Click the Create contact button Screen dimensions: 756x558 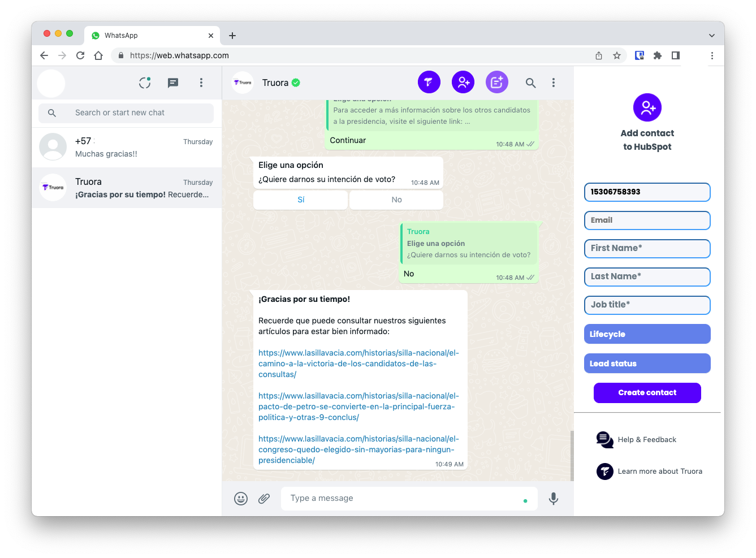click(647, 393)
